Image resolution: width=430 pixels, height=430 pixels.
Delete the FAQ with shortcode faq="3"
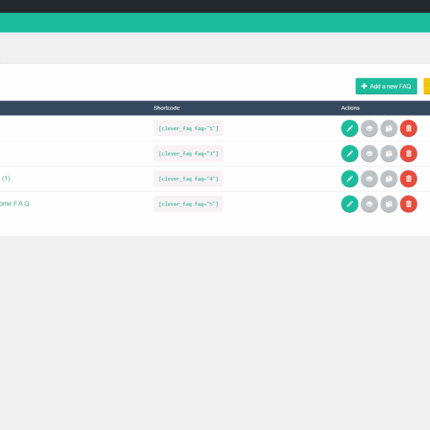tap(408, 154)
